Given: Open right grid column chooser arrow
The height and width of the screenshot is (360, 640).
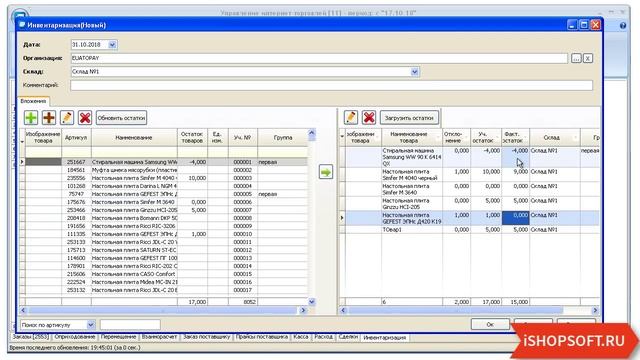Looking at the screenshot, I should (x=342, y=136).
